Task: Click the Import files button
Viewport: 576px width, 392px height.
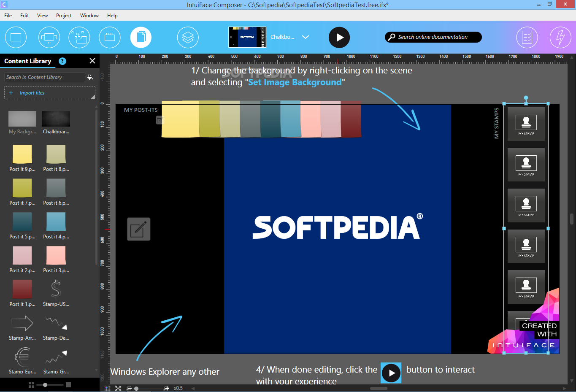Action: (x=50, y=93)
